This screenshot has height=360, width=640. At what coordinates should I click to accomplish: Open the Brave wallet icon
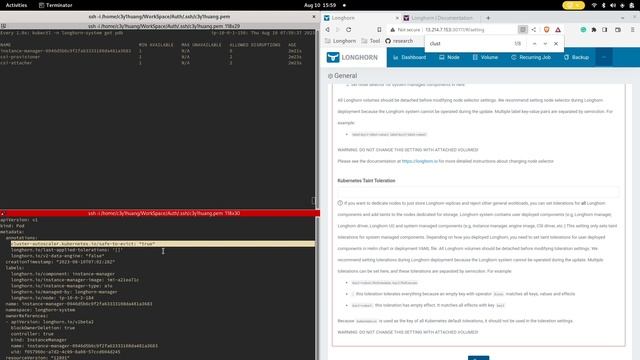click(x=618, y=30)
